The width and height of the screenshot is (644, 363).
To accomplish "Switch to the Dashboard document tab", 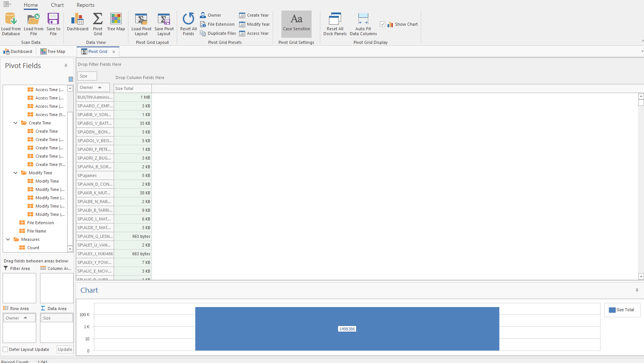I will tap(18, 51).
